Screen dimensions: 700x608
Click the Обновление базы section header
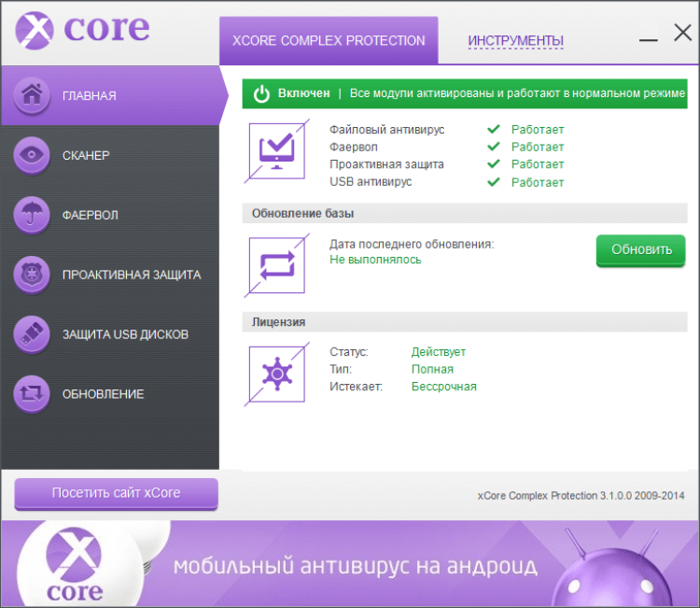(465, 214)
